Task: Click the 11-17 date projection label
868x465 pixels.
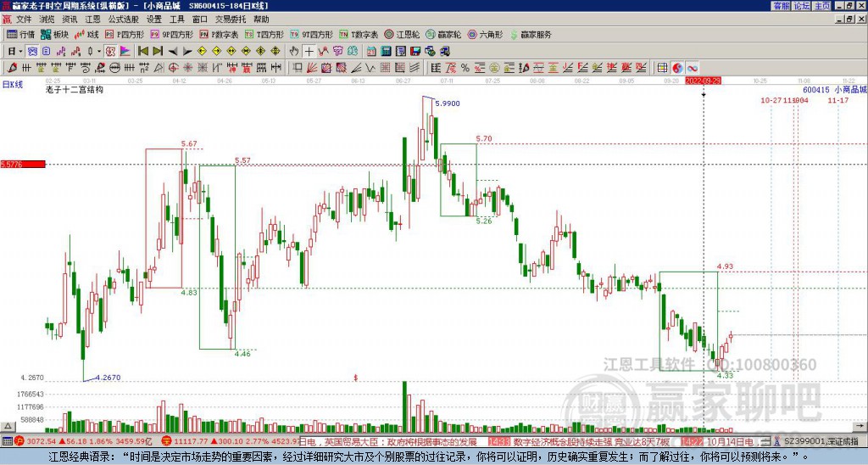Action: 837,100
